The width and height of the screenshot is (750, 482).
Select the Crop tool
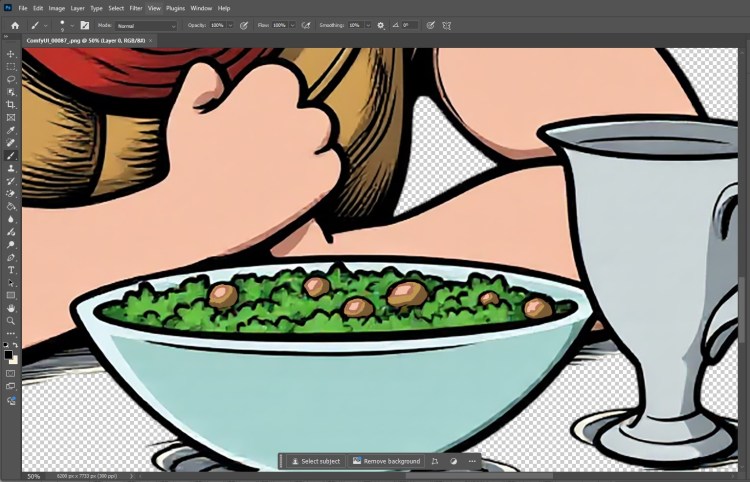tap(11, 104)
